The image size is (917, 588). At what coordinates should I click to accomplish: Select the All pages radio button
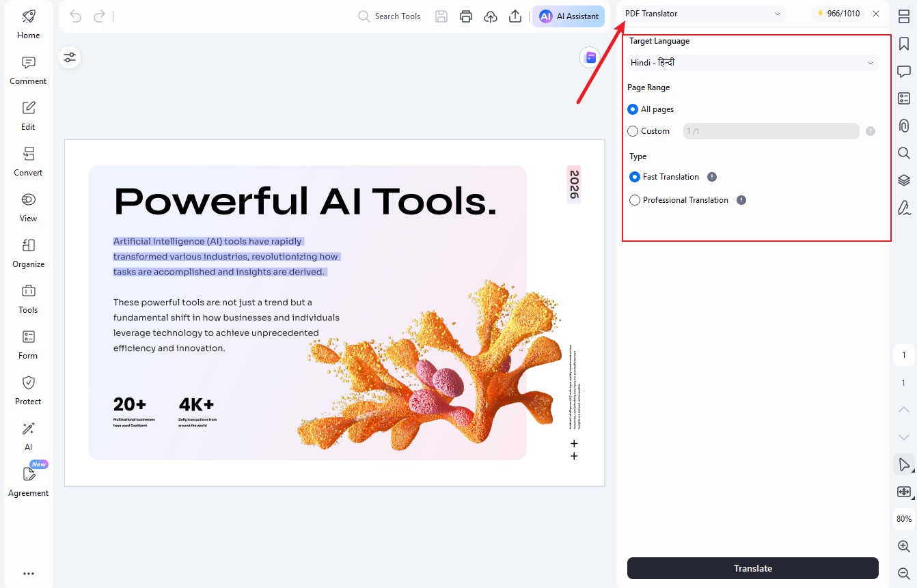pyautogui.click(x=633, y=109)
